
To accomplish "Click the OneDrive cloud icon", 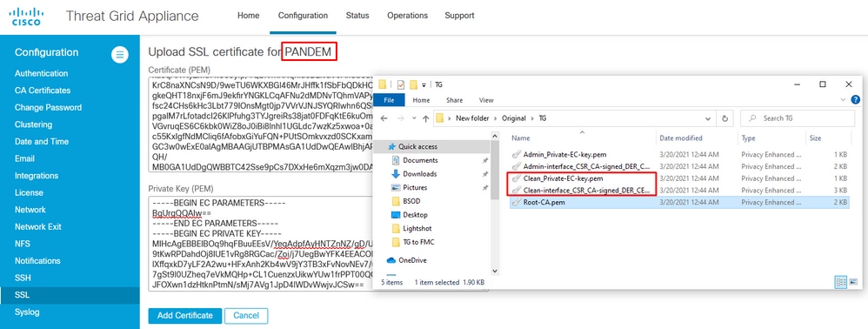I will (391, 260).
